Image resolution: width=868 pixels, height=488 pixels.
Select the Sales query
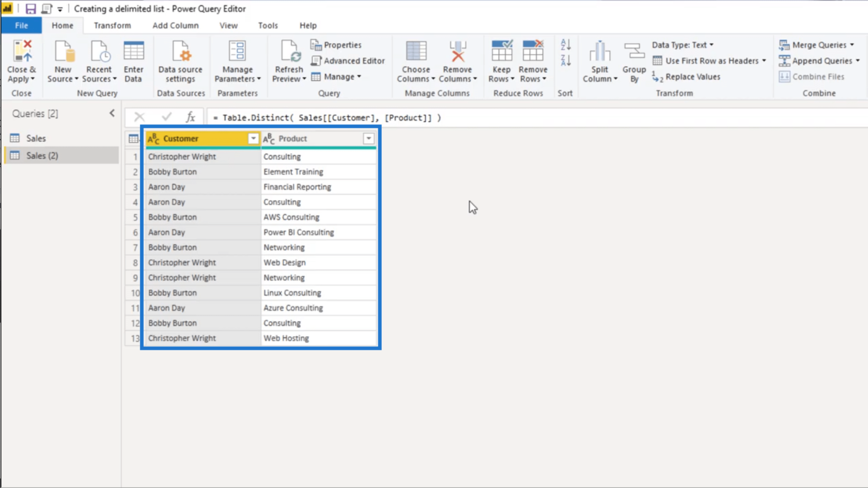(x=62, y=138)
